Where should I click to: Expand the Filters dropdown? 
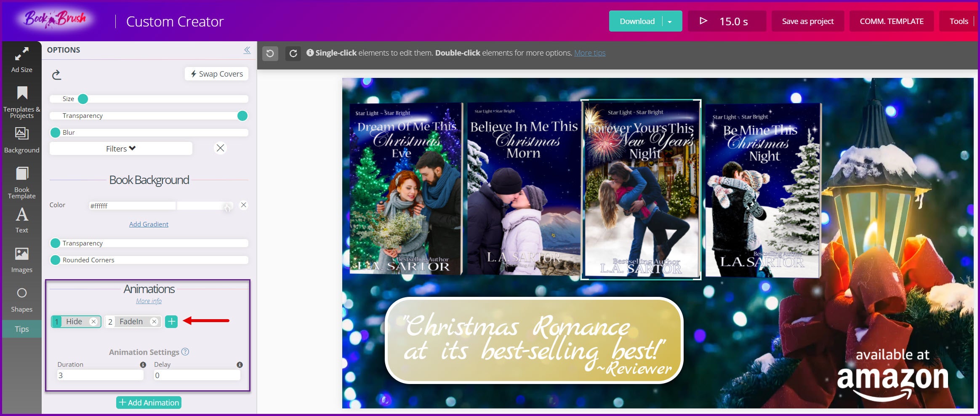point(121,149)
